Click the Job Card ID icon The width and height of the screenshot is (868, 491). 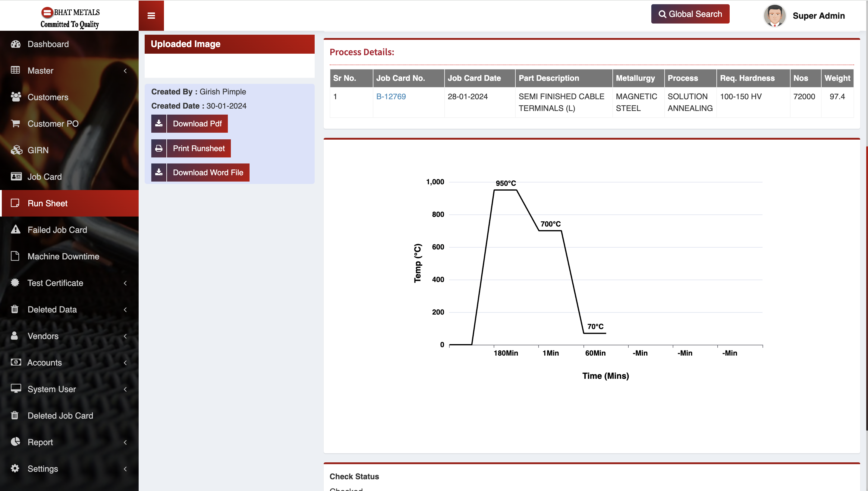coord(16,176)
